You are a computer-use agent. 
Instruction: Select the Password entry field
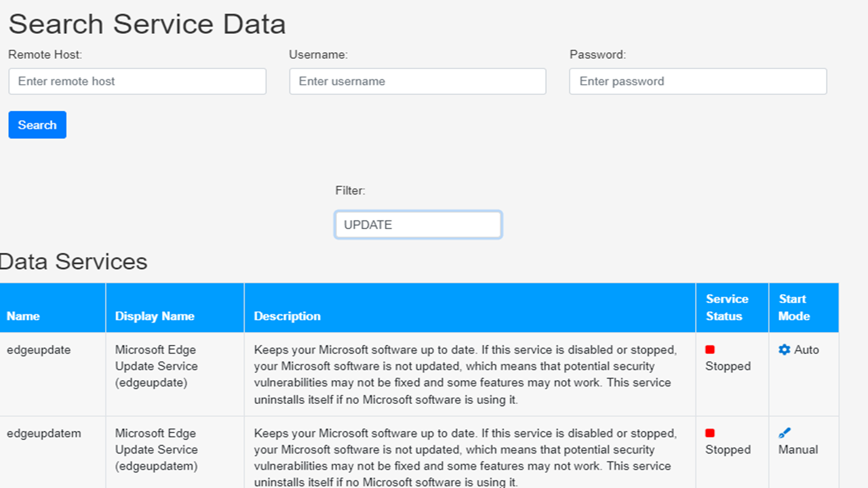[698, 81]
